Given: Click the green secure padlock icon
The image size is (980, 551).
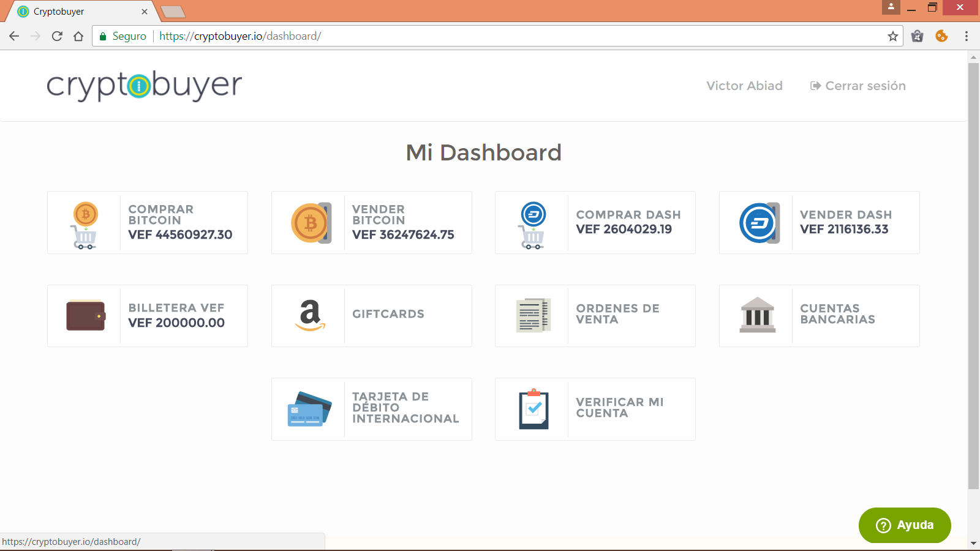Looking at the screenshot, I should click(x=103, y=36).
